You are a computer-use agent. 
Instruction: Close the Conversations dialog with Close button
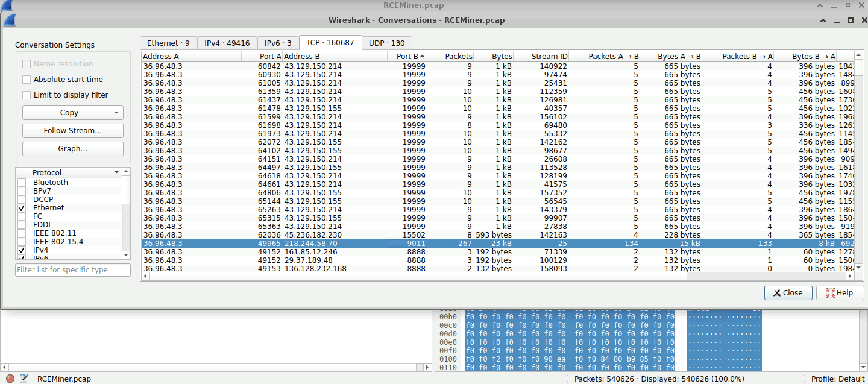click(788, 293)
